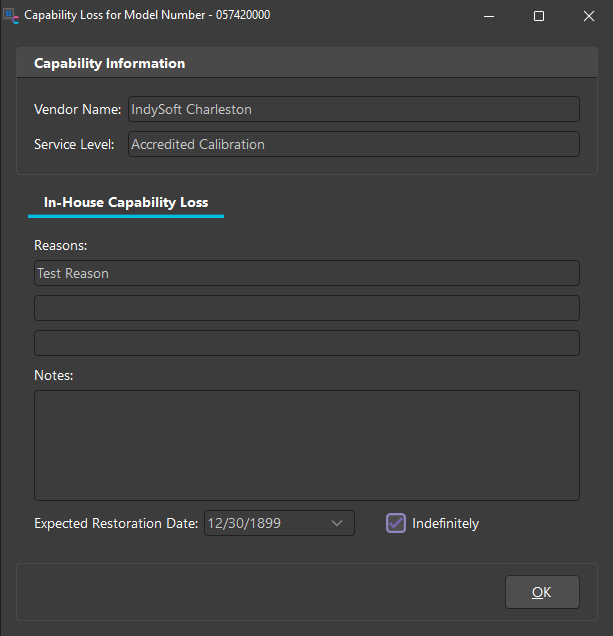Click the Expected Restoration Date label
This screenshot has width=613, height=636.
(x=116, y=523)
